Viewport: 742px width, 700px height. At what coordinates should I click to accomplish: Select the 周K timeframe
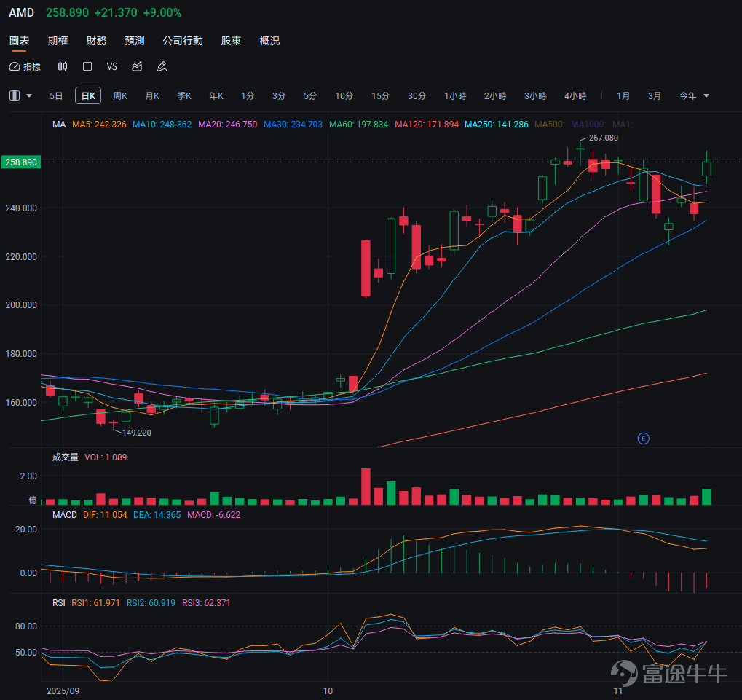pos(120,96)
